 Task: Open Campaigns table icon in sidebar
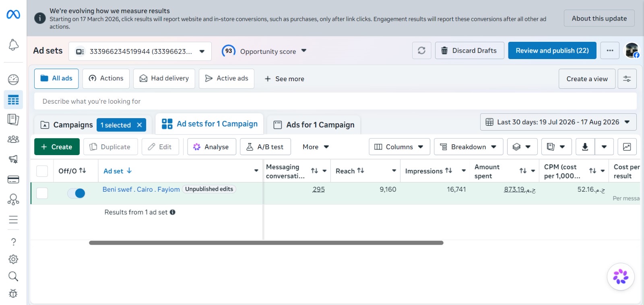click(13, 100)
